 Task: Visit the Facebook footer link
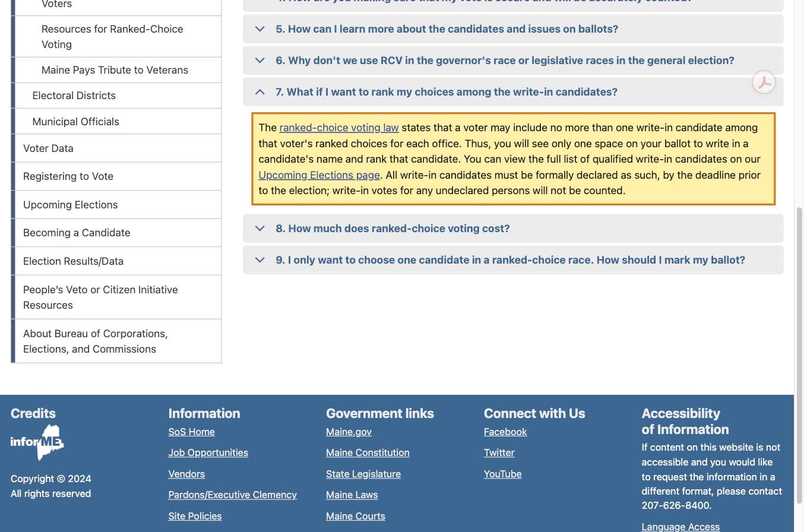[x=505, y=432]
